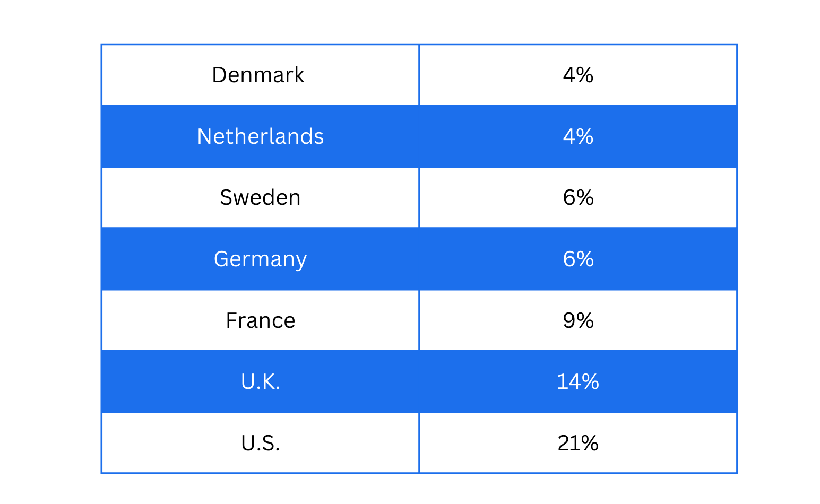Select the highest percentage in the table
The width and height of the screenshot is (820, 504).
578,443
